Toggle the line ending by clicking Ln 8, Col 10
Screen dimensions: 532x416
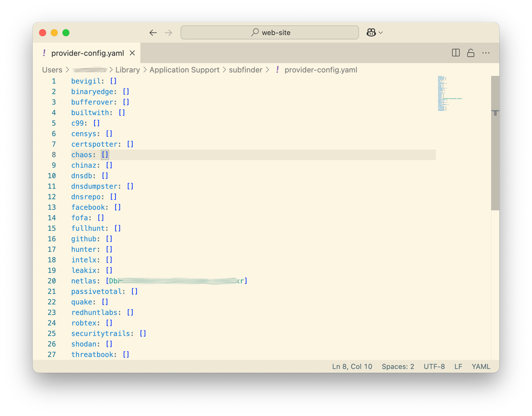click(352, 366)
